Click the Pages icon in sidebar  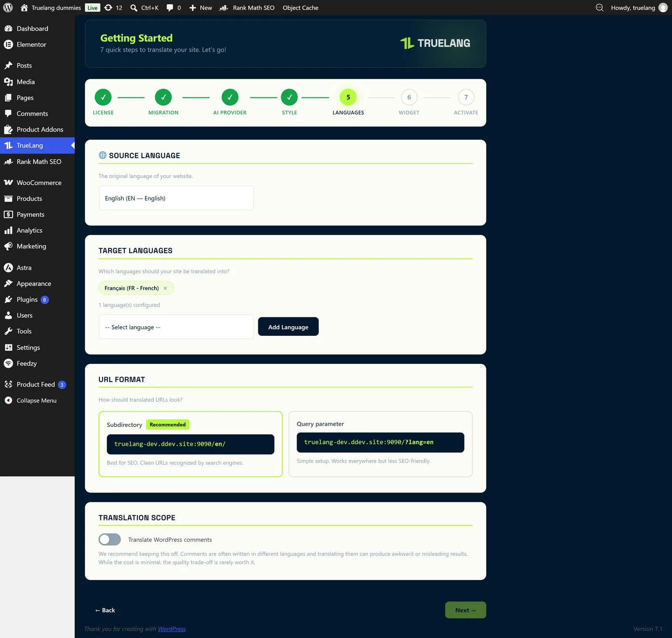click(8, 98)
